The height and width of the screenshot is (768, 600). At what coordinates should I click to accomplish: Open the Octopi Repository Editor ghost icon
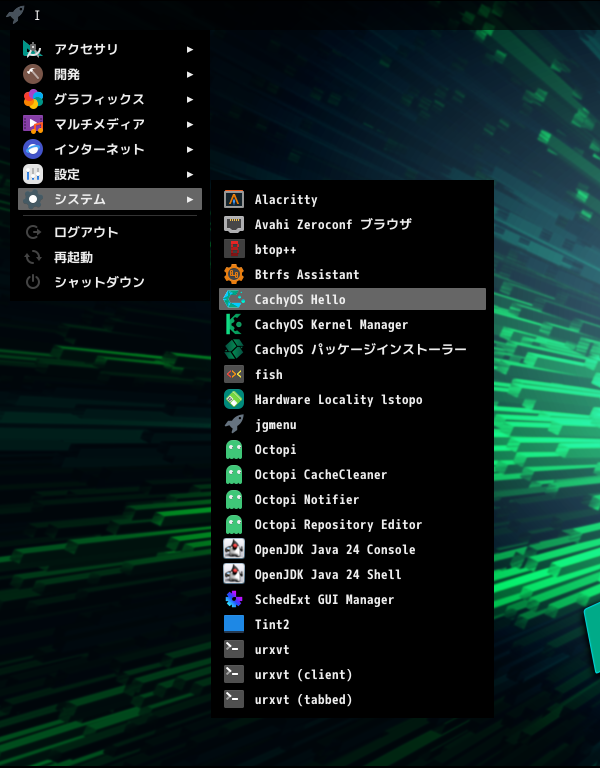coord(234,524)
